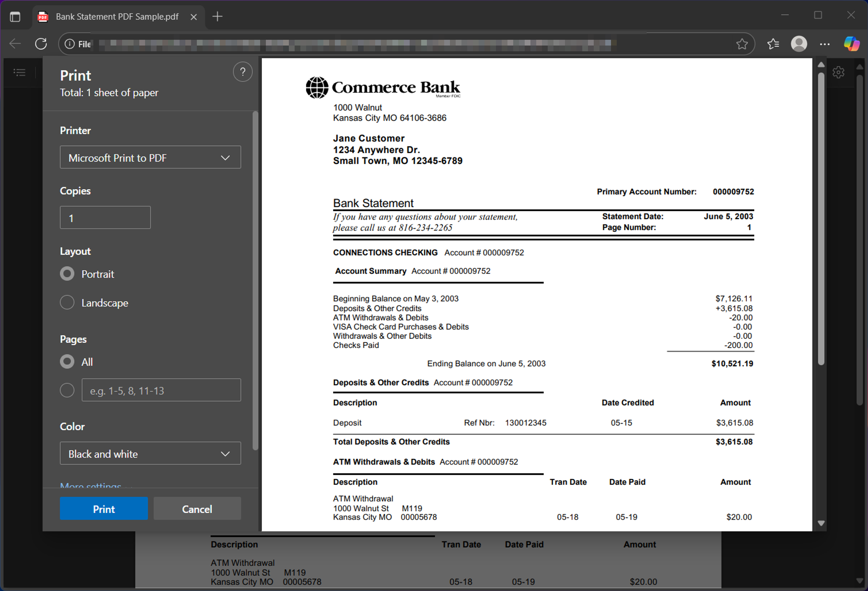The height and width of the screenshot is (591, 868).
Task: Select custom page range radio
Action: click(67, 390)
